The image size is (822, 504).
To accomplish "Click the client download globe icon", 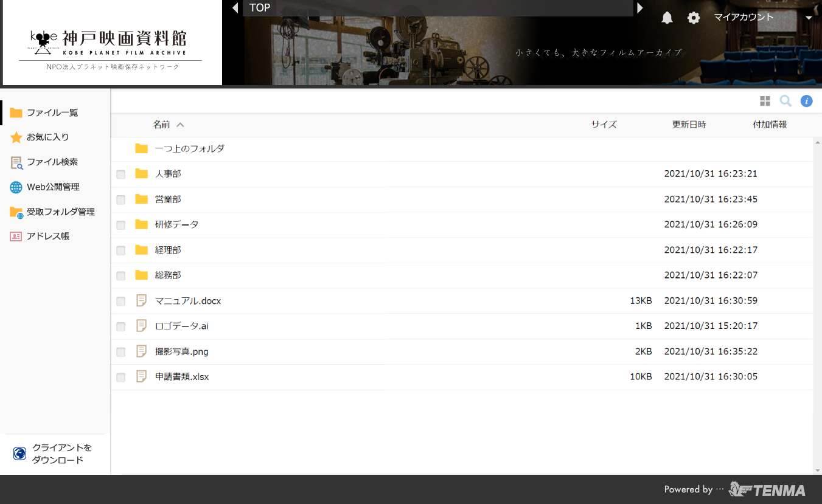I will click(19, 454).
